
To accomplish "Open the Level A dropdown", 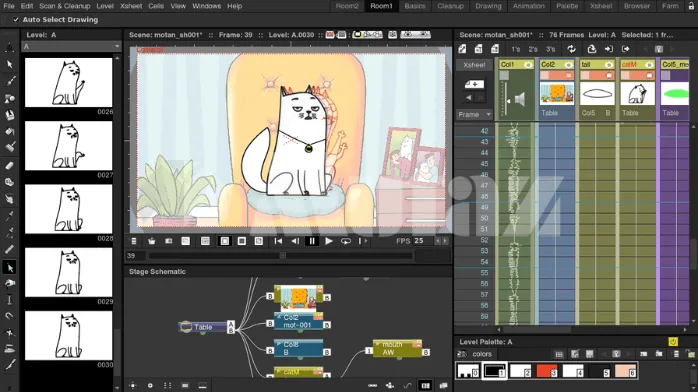I will [72, 46].
